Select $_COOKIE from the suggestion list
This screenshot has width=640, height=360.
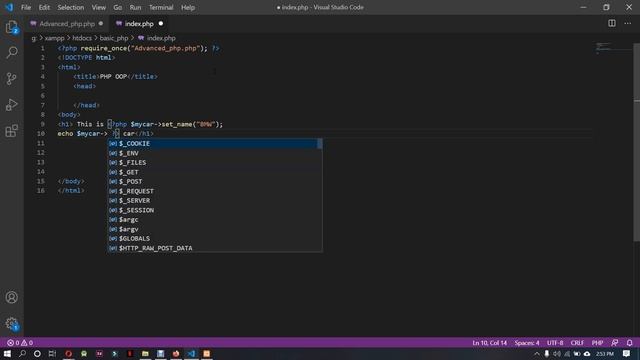point(213,144)
